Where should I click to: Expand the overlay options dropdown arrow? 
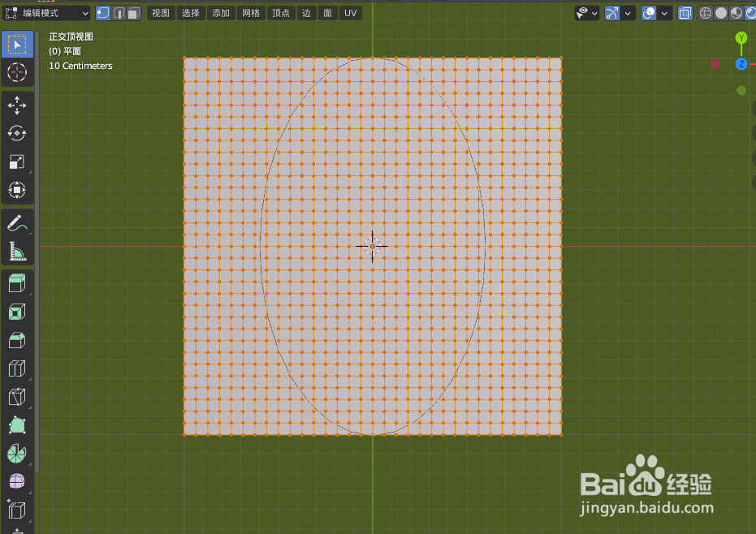[664, 13]
